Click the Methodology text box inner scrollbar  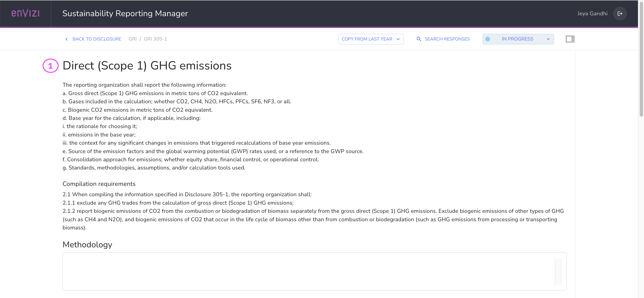tap(558, 271)
